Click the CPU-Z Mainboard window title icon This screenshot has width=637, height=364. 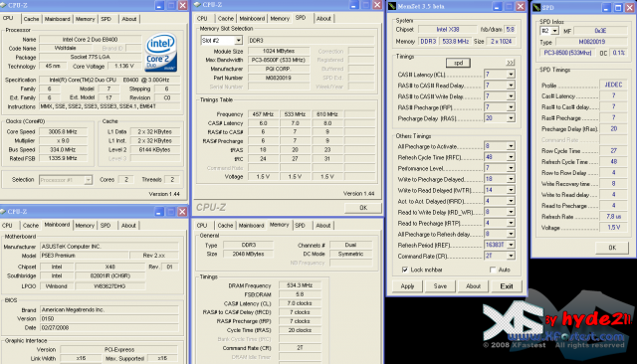point(3,212)
